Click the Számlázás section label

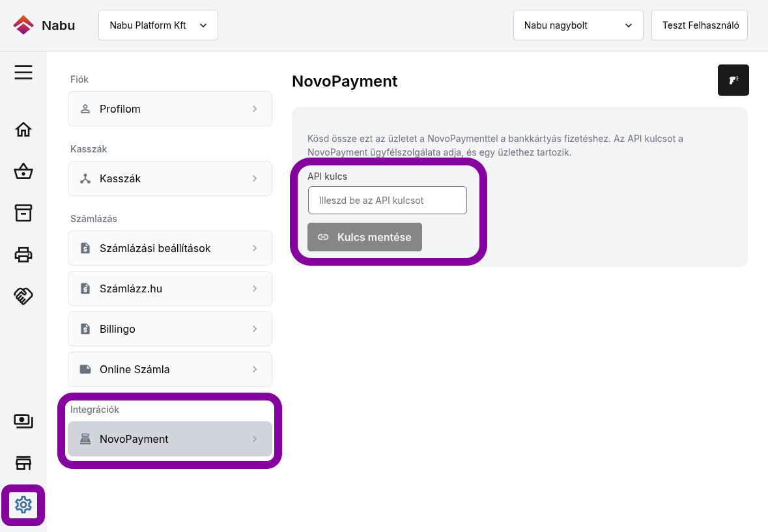click(x=94, y=219)
